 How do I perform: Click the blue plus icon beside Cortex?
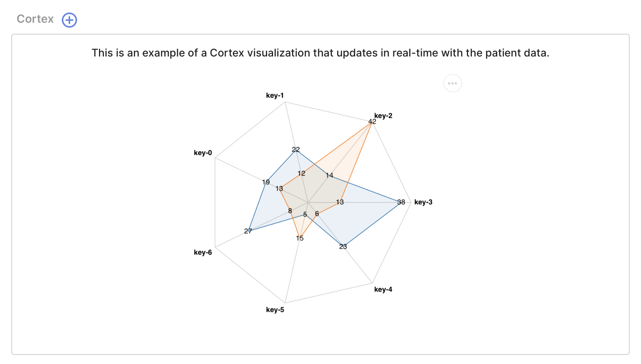tap(69, 20)
